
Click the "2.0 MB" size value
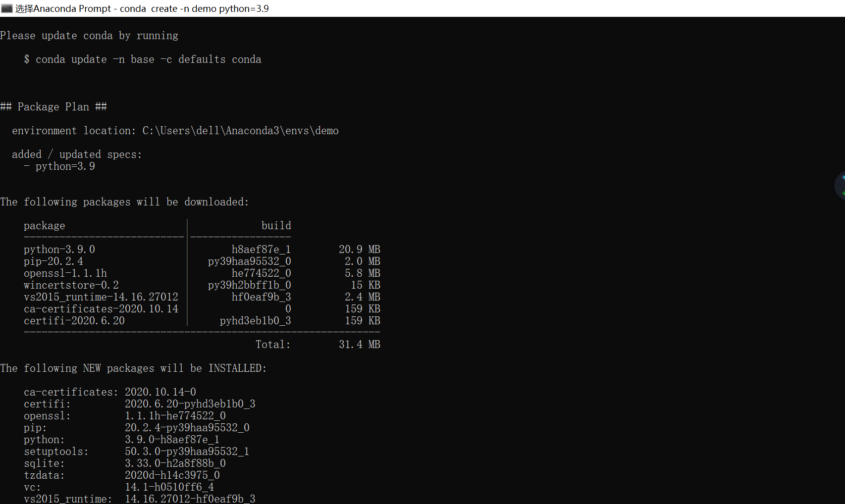click(363, 261)
